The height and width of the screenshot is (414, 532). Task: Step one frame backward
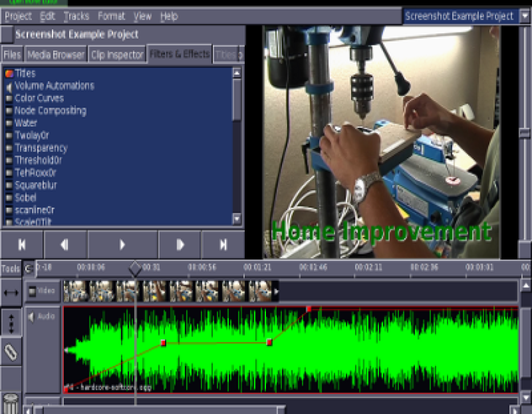click(x=65, y=245)
